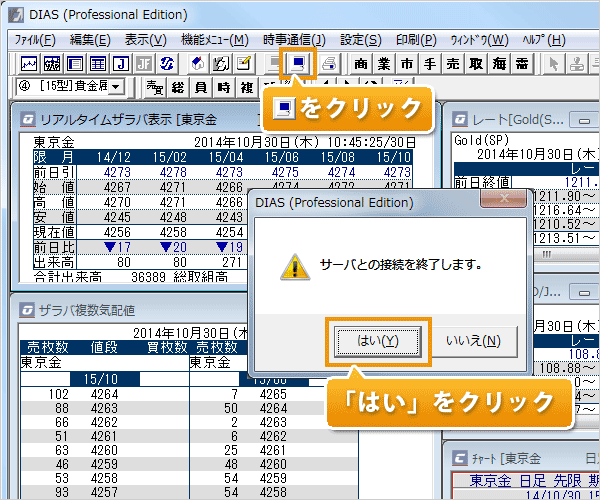Click the 総 button in second toolbar
The height and width of the screenshot is (500, 600).
pyautogui.click(x=177, y=87)
